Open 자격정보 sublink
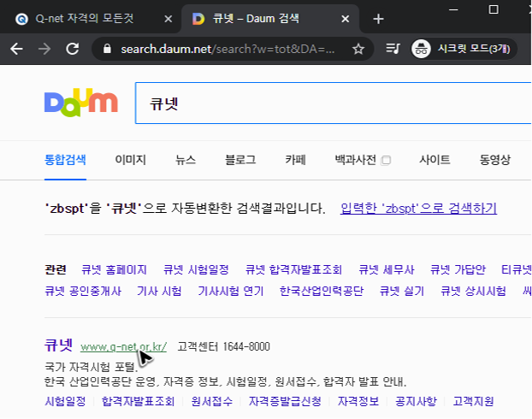Screen dimensions: 532x419 [x=358, y=402]
